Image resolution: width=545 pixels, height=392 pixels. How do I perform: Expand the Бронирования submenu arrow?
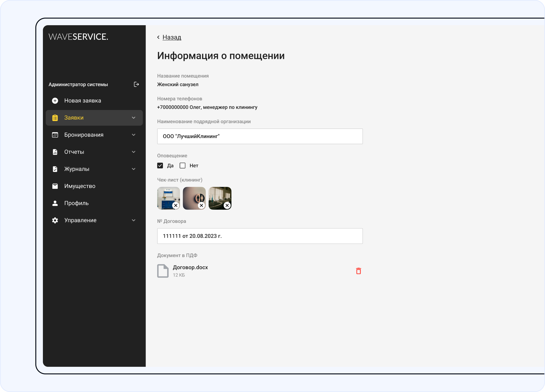(134, 135)
